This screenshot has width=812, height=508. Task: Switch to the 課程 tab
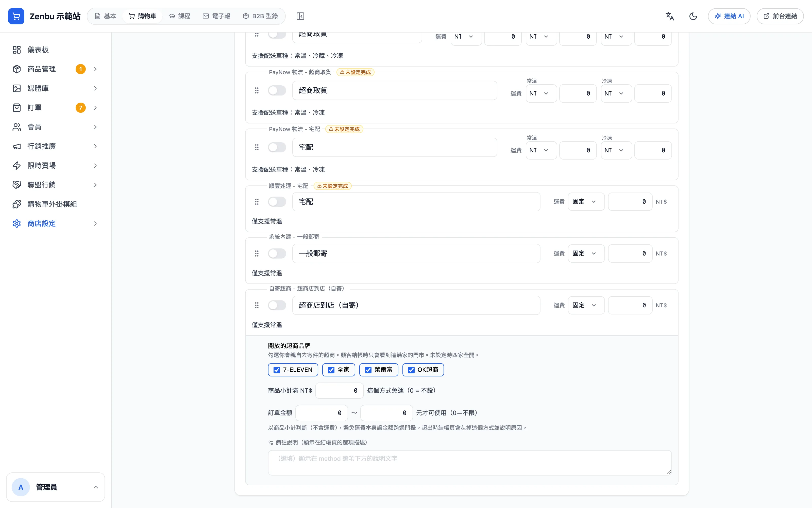tap(179, 16)
